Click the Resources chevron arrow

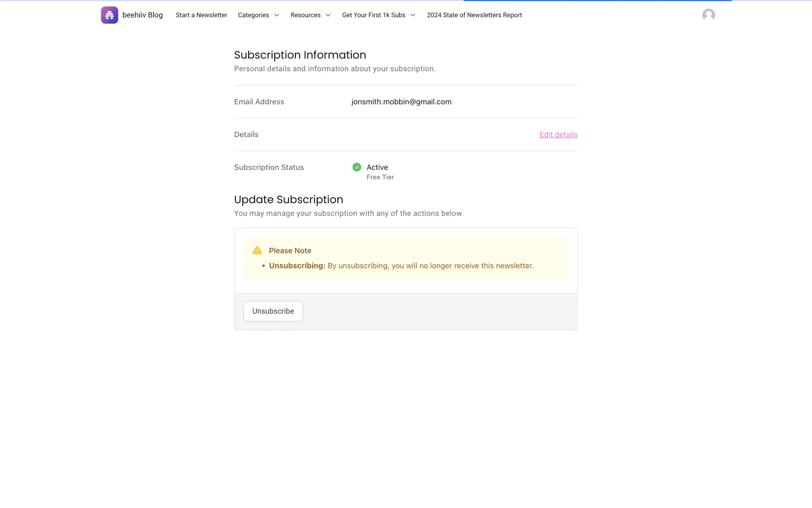(x=328, y=15)
